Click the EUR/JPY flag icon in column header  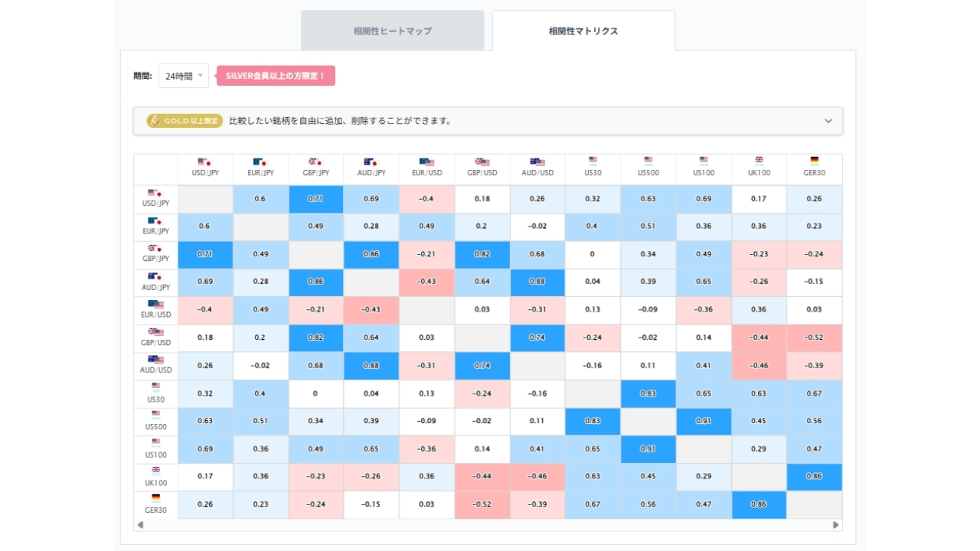(260, 161)
